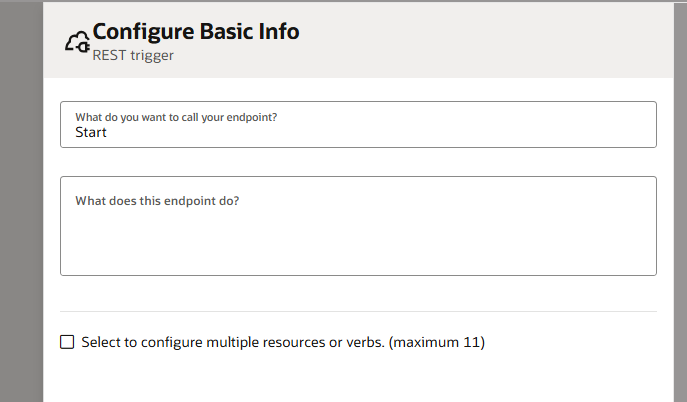687x402 pixels.
Task: Click the white gap between the two input fields
Action: (x=358, y=162)
